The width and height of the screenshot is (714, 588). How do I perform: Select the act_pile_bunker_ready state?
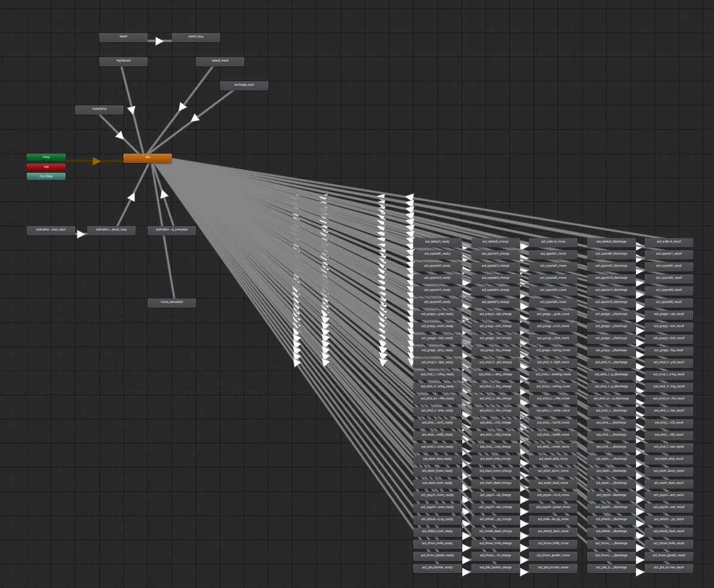437,568
